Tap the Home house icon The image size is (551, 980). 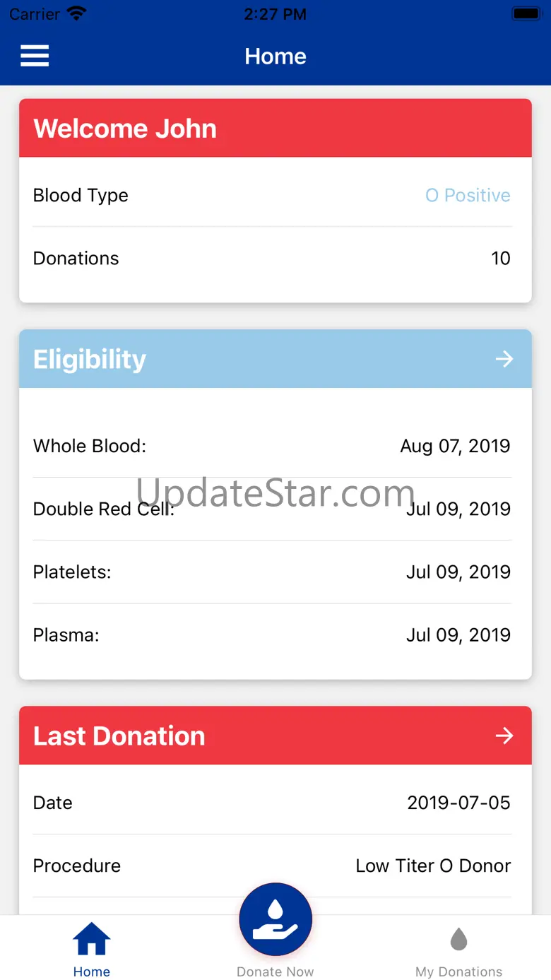pos(92,940)
